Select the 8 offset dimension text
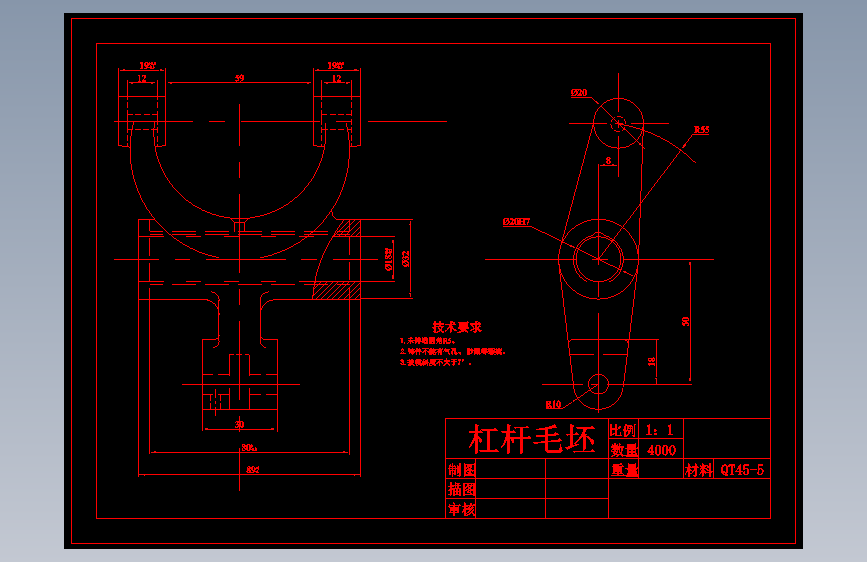Viewport: 867px width, 562px height. coord(608,160)
